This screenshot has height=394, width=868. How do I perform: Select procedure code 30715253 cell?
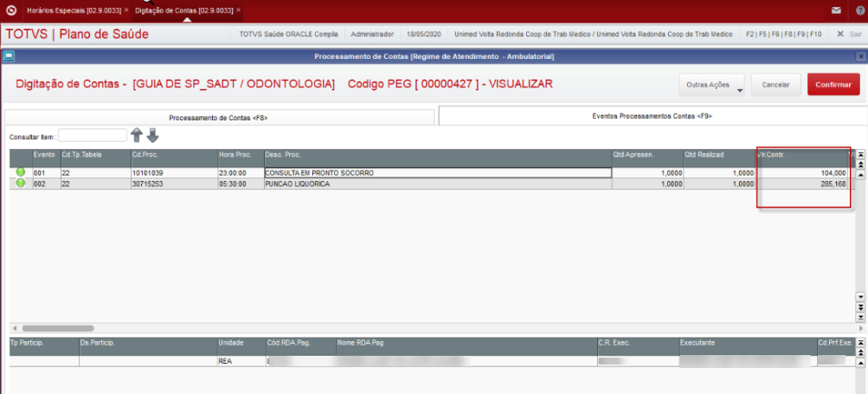point(174,184)
